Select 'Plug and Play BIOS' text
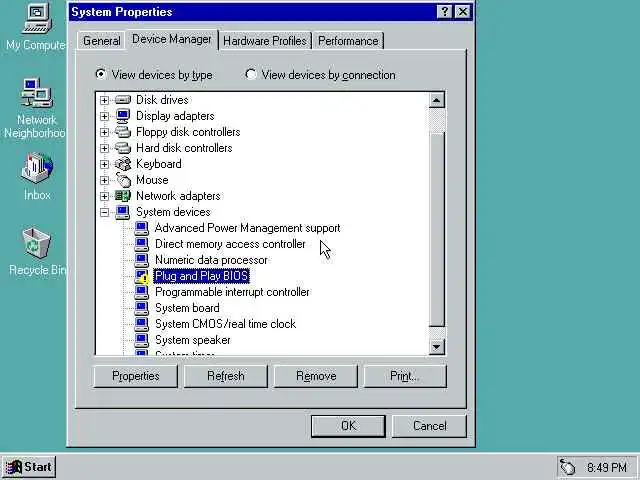Screen dimensions: 640x480 tap(202, 276)
